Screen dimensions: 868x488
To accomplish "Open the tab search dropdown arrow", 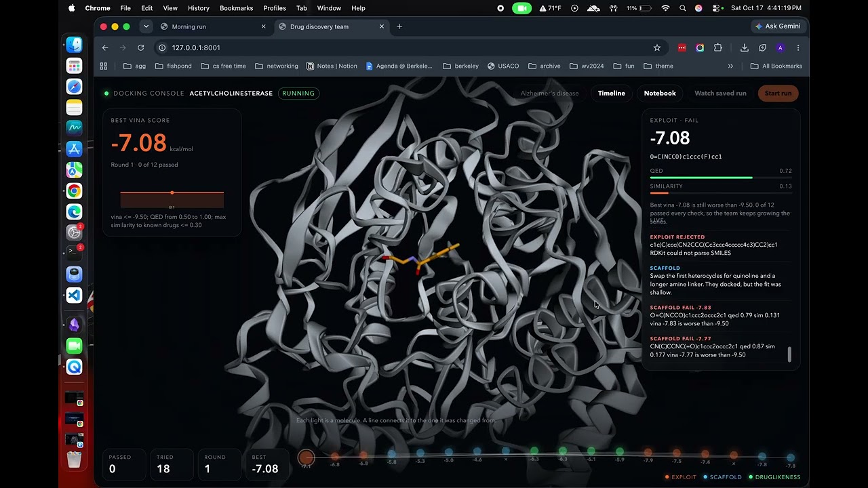I will click(146, 26).
